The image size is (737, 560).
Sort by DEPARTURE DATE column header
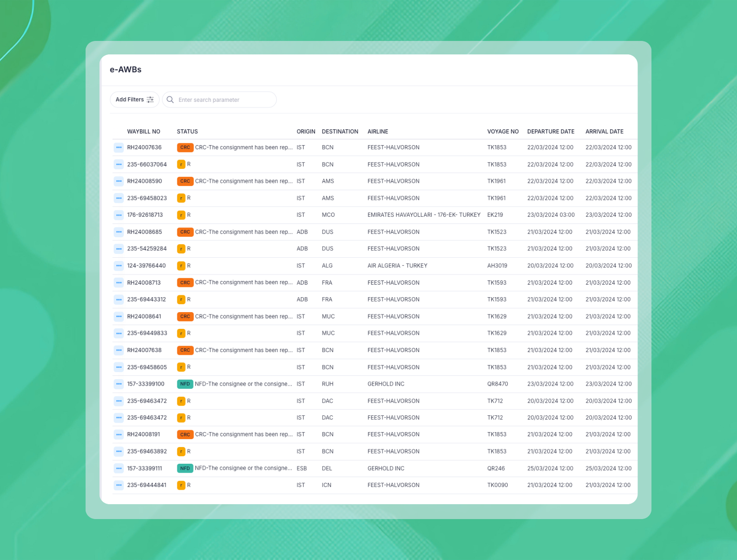pos(551,132)
